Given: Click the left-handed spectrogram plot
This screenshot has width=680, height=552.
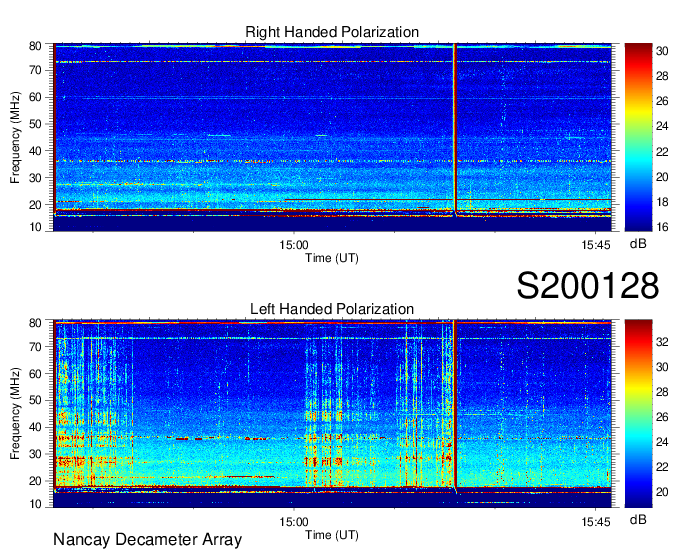Looking at the screenshot, I should 333,414.
